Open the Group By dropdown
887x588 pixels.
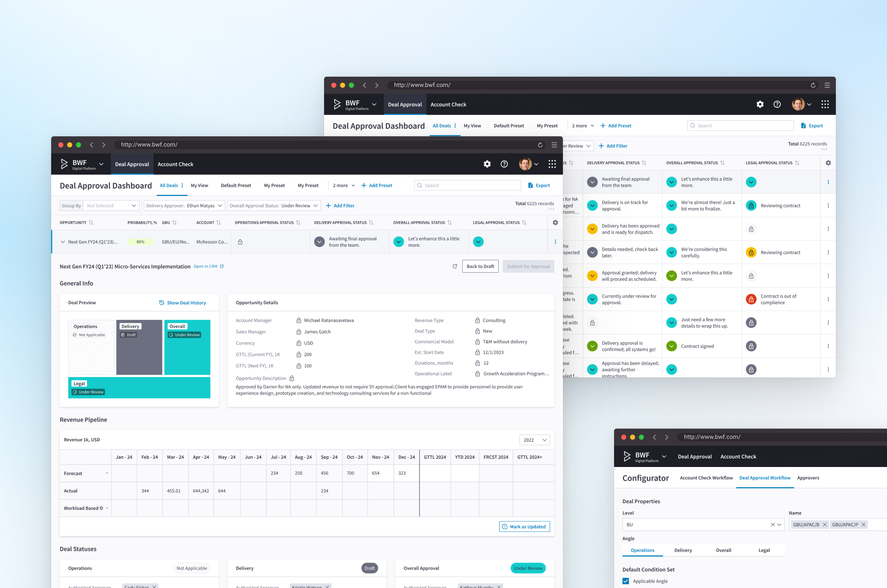(111, 205)
